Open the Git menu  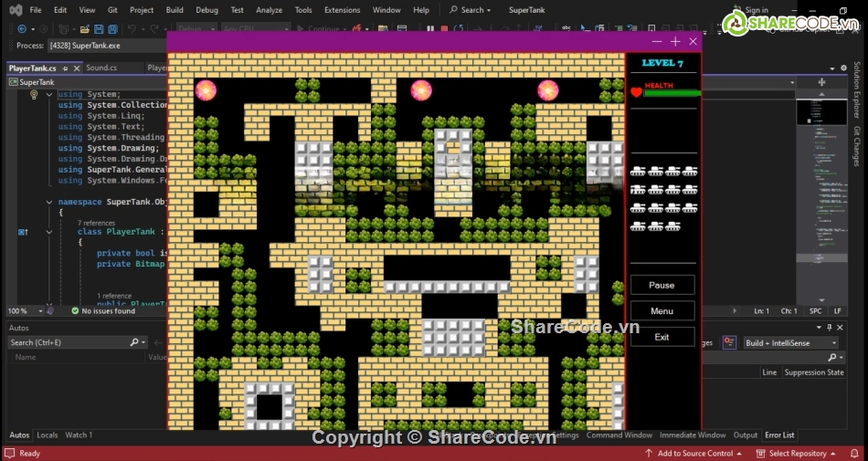(x=112, y=10)
